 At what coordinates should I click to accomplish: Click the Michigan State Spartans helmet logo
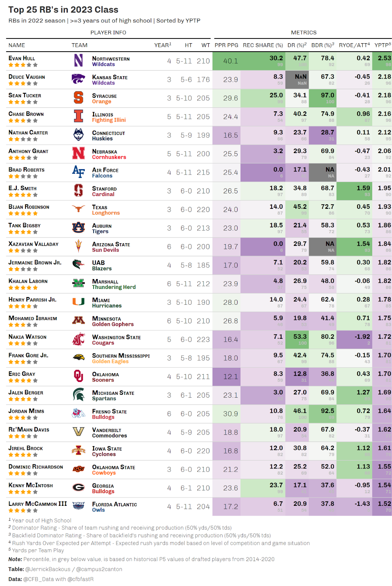pyautogui.click(x=78, y=395)
